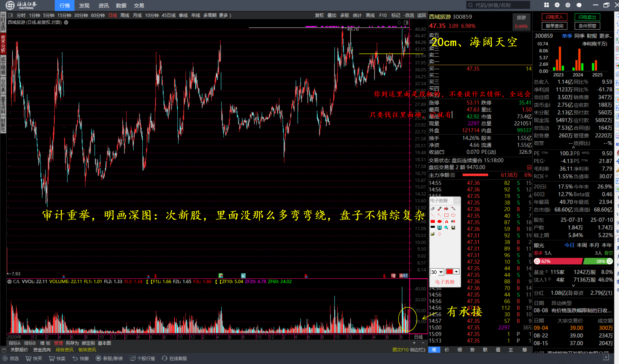The width and height of the screenshot is (619, 364).
Task: Toggle the panel layout icon left of 分时
Action: [10, 15]
